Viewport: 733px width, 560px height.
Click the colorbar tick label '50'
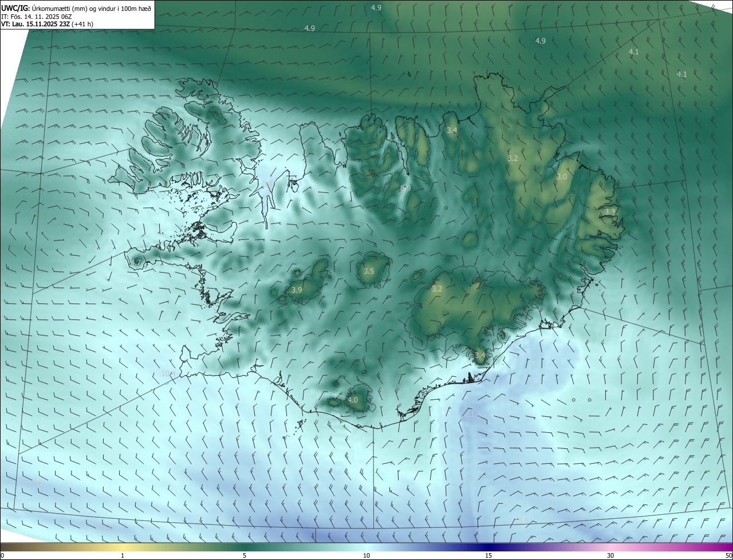[x=728, y=555]
